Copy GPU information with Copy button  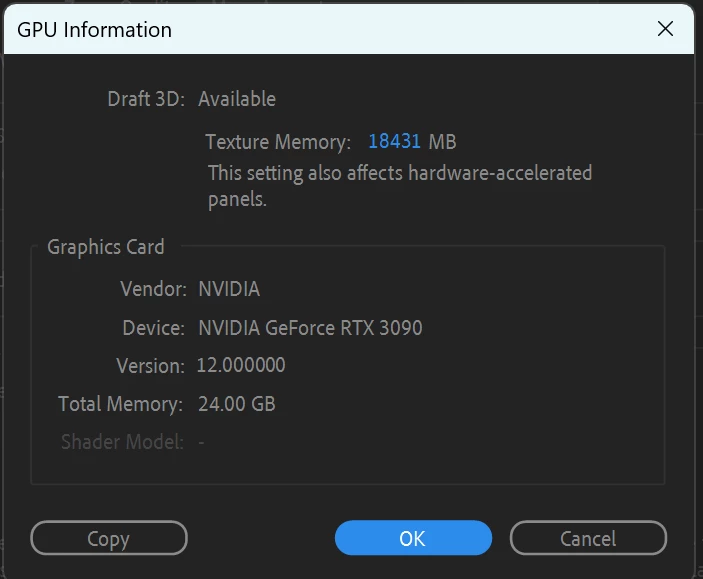click(x=108, y=538)
